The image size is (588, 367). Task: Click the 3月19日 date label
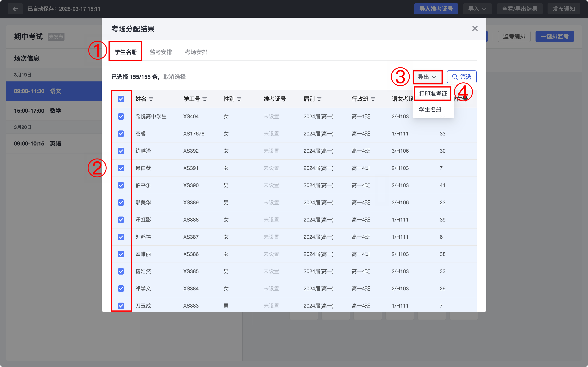(x=23, y=75)
